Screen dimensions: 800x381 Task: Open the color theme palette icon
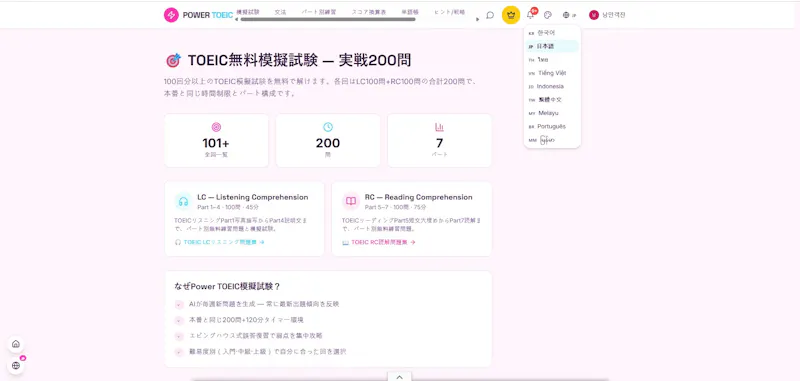tap(548, 15)
